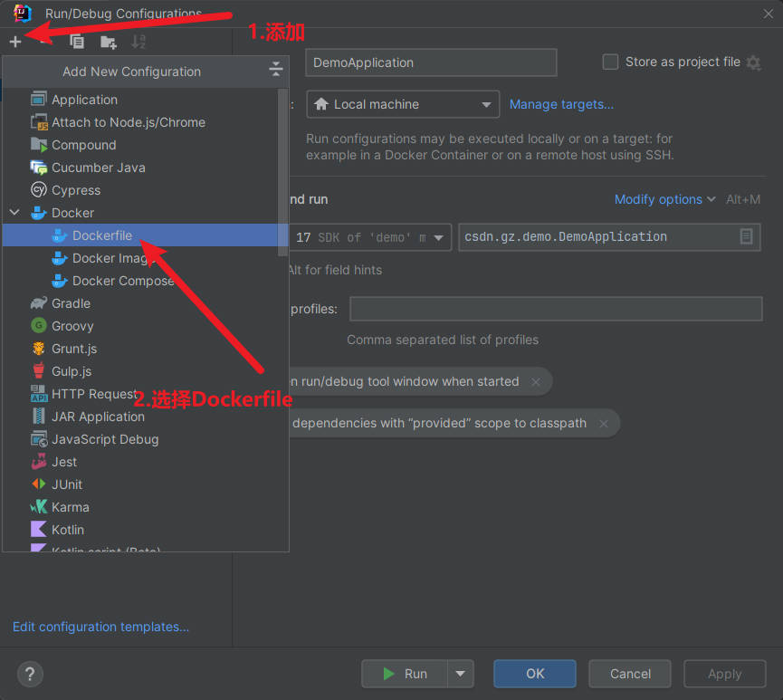Click the Docker Compose whale icon
The image size is (783, 700).
tap(60, 281)
